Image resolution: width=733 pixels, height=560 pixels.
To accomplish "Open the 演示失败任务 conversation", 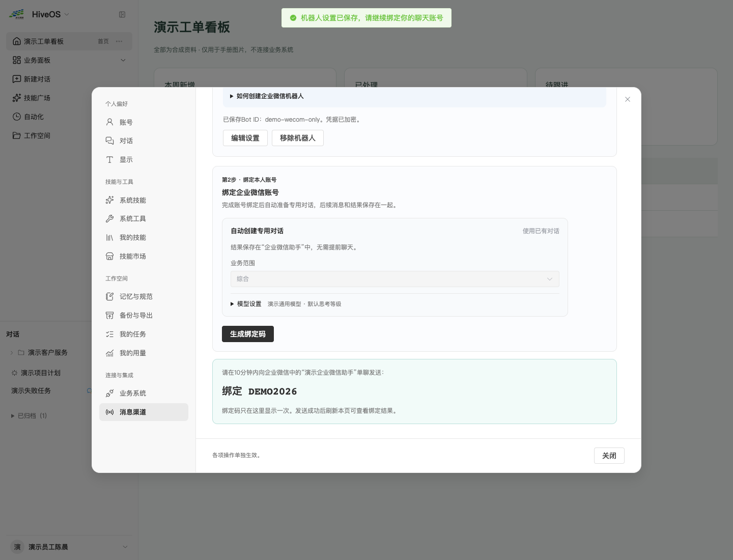I will pyautogui.click(x=31, y=390).
